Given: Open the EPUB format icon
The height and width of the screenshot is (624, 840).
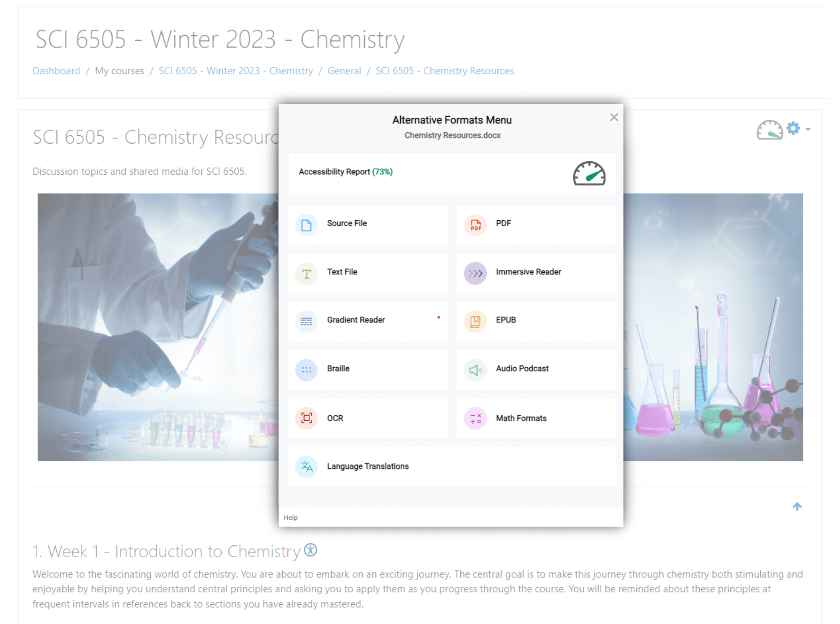Looking at the screenshot, I should tap(475, 321).
